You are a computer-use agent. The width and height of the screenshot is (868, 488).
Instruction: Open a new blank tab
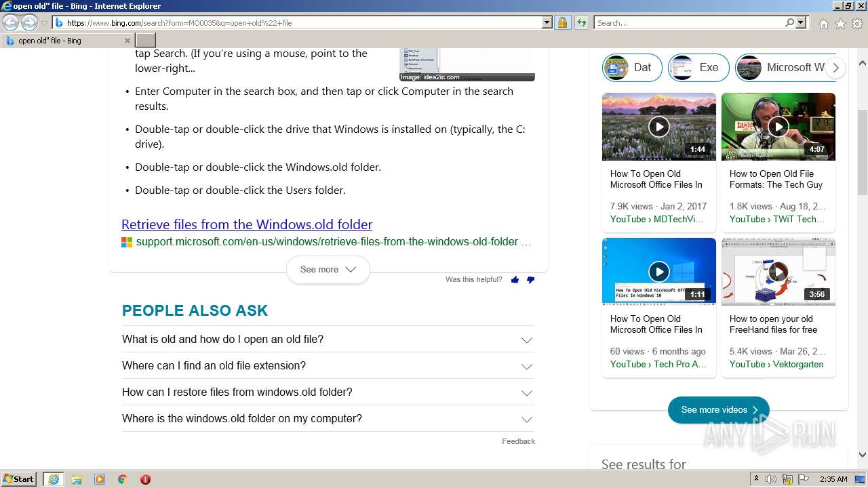coord(146,41)
